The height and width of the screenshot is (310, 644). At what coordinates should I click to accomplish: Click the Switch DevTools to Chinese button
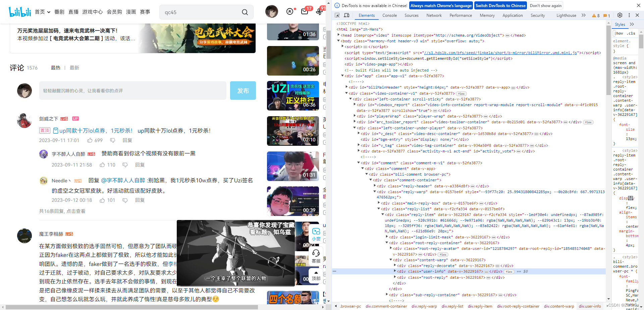click(500, 5)
